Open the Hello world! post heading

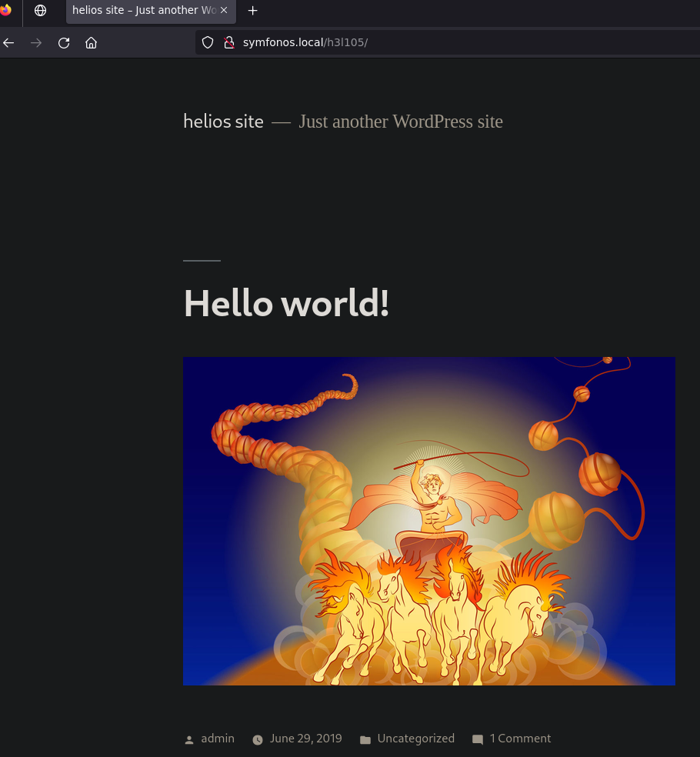pos(286,302)
